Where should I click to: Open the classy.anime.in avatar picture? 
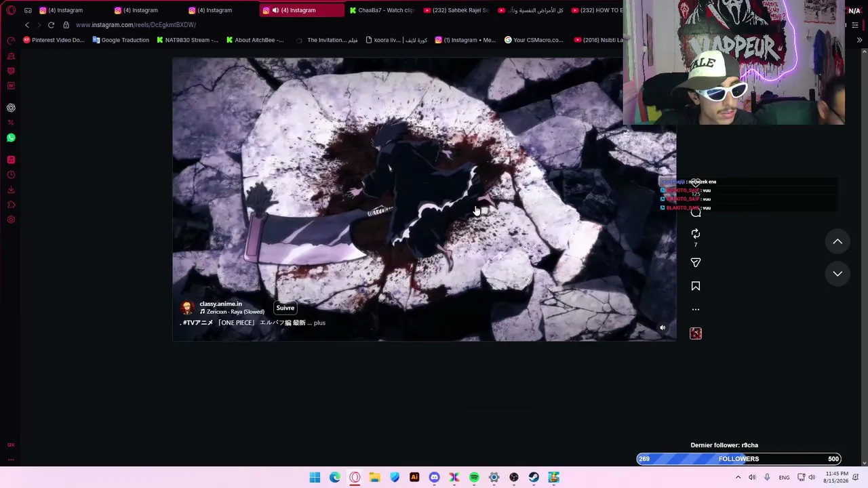188,308
